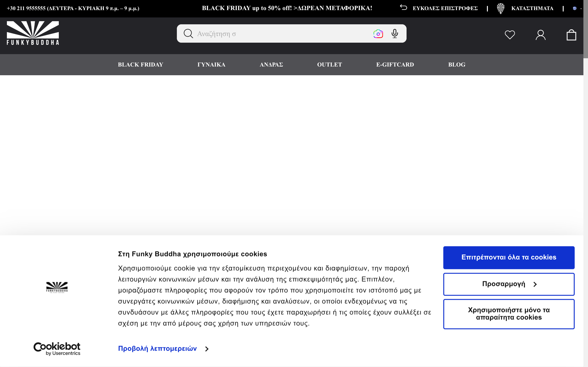Image resolution: width=588 pixels, height=367 pixels.
Task: Open the OUTLET section
Action: [329, 64]
